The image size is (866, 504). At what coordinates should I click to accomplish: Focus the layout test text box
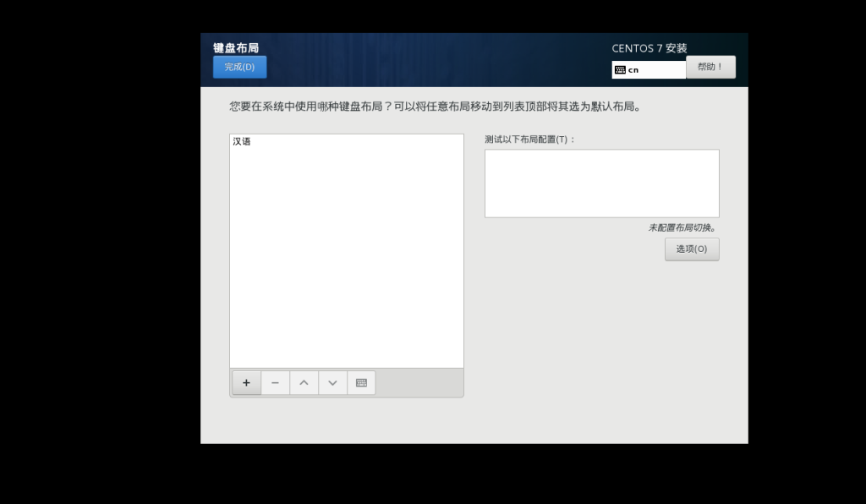click(x=601, y=184)
